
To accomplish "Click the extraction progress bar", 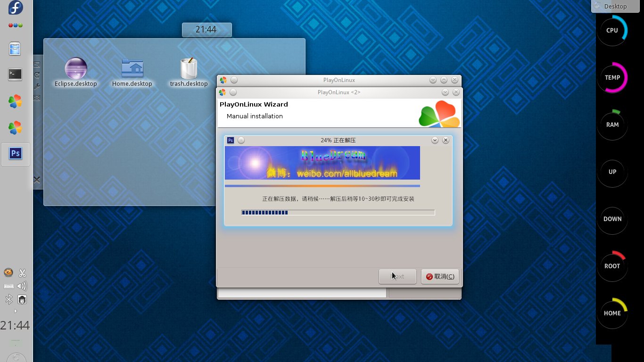I will click(338, 213).
